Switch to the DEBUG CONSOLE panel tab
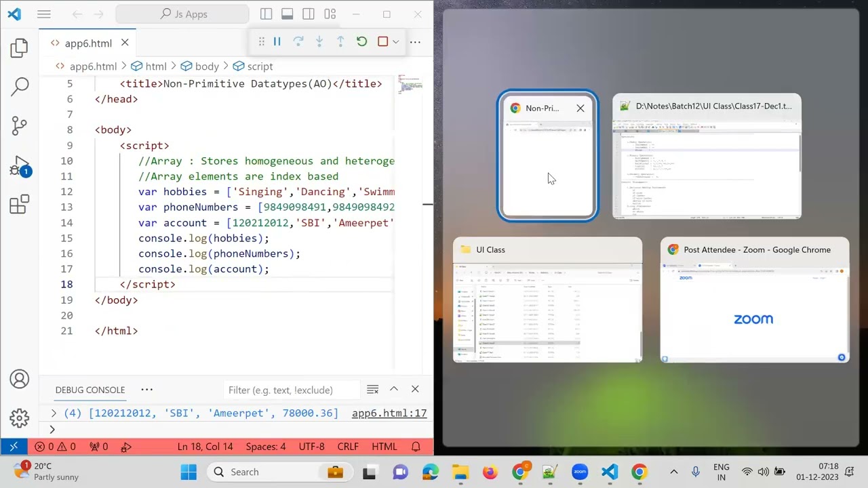Image resolution: width=868 pixels, height=488 pixels. pyautogui.click(x=90, y=390)
